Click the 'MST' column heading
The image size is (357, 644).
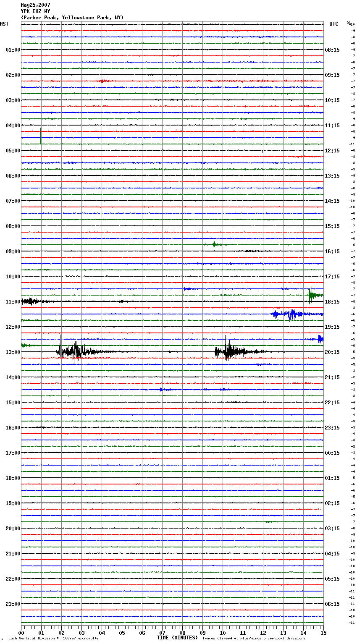click(x=4, y=24)
